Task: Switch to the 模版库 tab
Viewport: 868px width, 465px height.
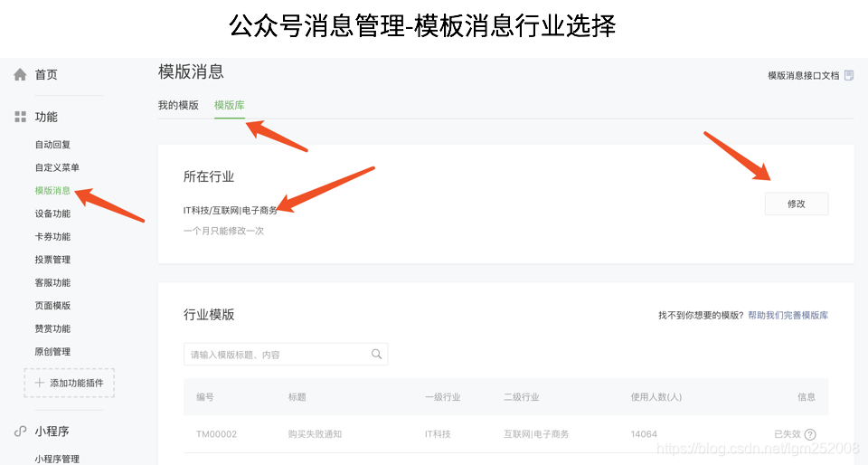Action: point(229,105)
